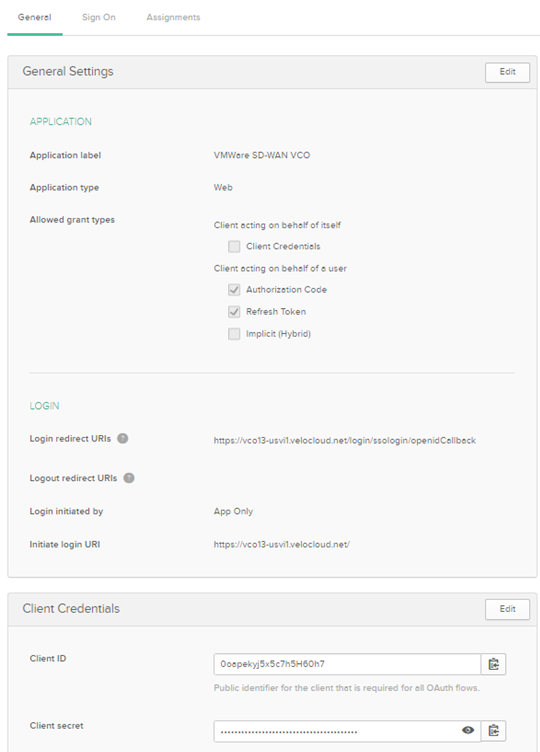Toggle the Implicit (Hybrid) checkbox
The height and width of the screenshot is (752, 540).
click(234, 334)
